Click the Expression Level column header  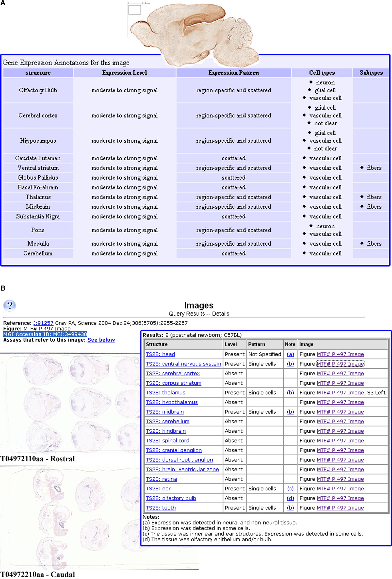tap(124, 73)
